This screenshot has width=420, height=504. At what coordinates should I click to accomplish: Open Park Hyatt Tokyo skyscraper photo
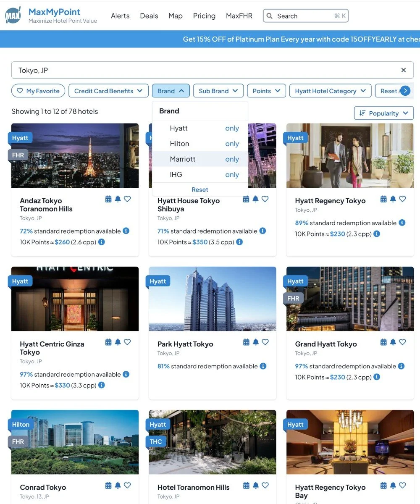pyautogui.click(x=213, y=299)
